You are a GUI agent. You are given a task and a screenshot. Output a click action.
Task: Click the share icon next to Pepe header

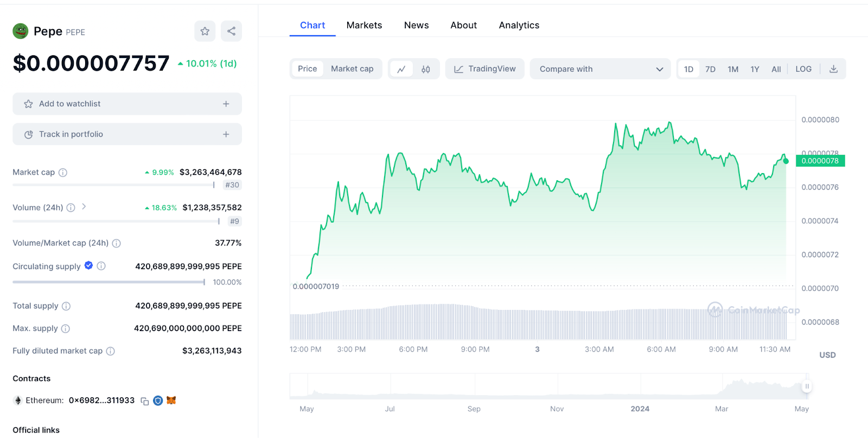231,31
